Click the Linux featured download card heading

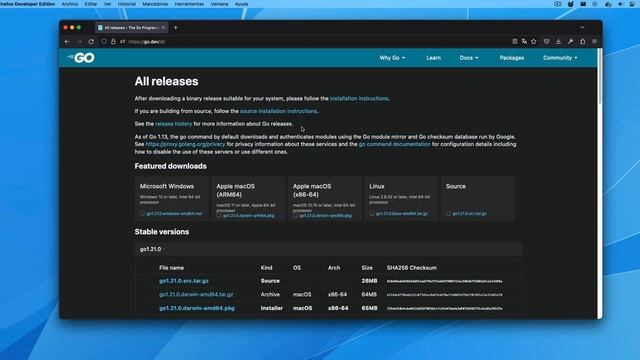[377, 186]
